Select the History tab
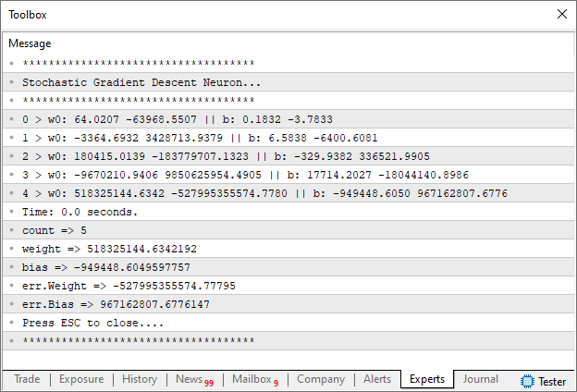Viewport: 577px width, 392px height. [140, 379]
